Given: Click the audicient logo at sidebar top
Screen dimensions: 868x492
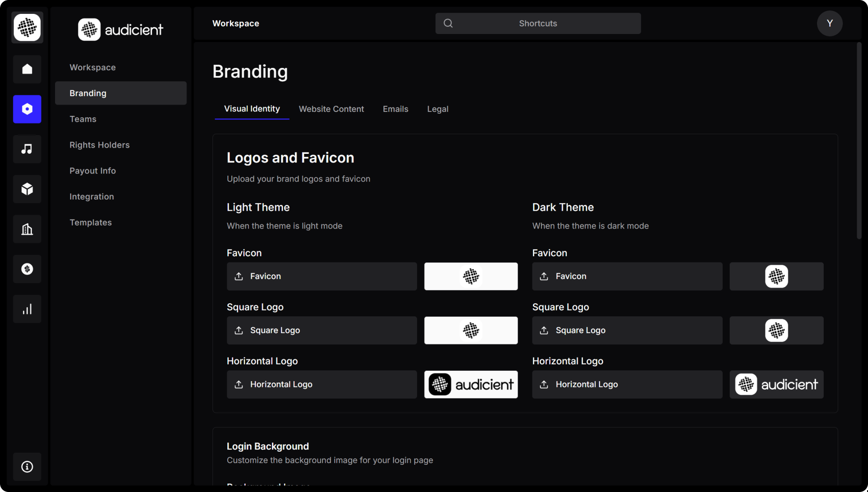Looking at the screenshot, I should pyautogui.click(x=120, y=29).
